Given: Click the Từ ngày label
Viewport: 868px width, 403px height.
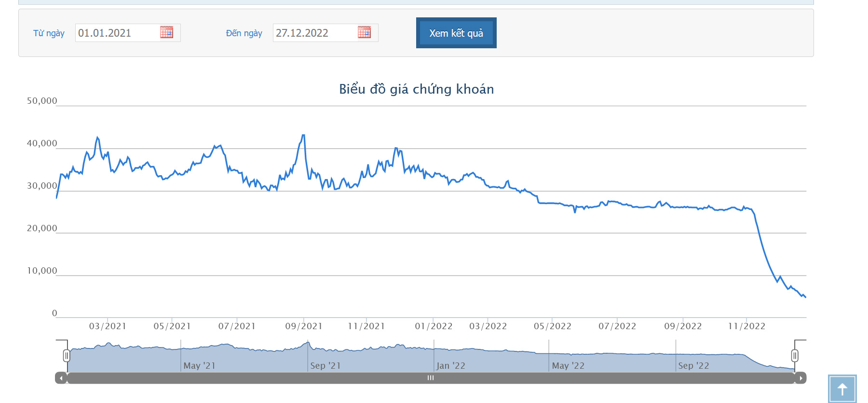Looking at the screenshot, I should click(x=49, y=33).
